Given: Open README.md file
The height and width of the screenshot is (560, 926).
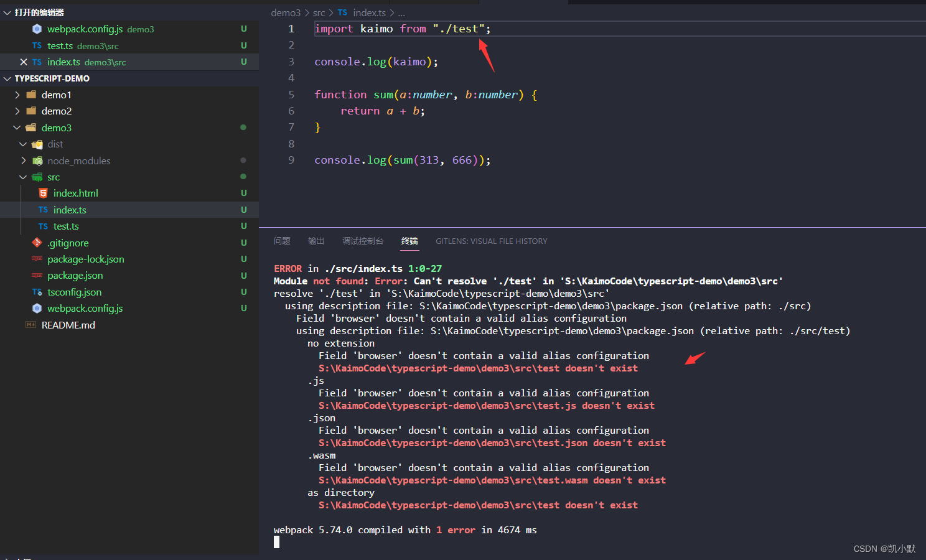Looking at the screenshot, I should coord(68,325).
